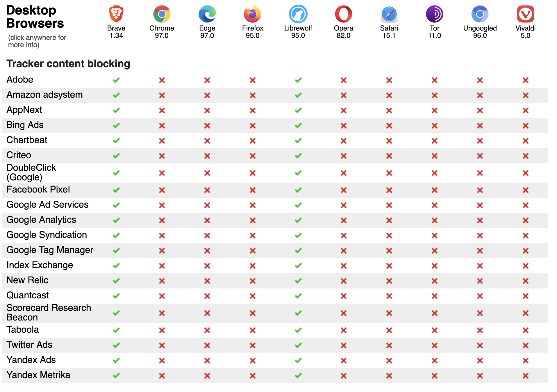
Task: Click the Tor browser logo
Action: (434, 14)
